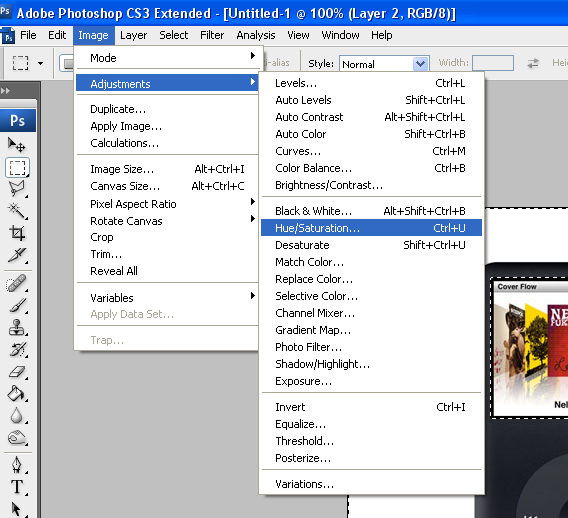568x518 pixels.
Task: Choose Levels from Adjustments
Action: (x=371, y=83)
